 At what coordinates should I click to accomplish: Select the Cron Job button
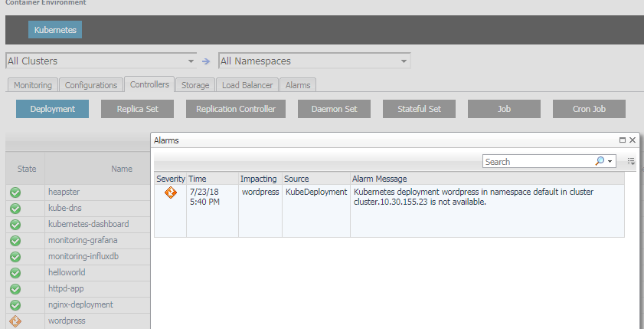589,109
